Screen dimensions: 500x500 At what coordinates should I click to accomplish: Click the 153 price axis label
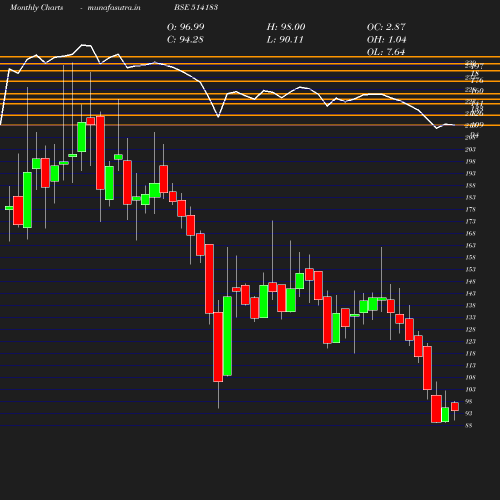(470, 270)
